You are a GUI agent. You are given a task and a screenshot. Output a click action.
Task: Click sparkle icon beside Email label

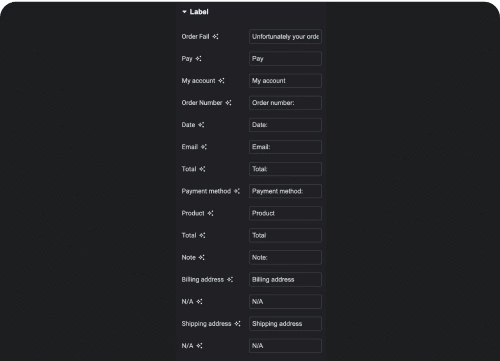204,147
